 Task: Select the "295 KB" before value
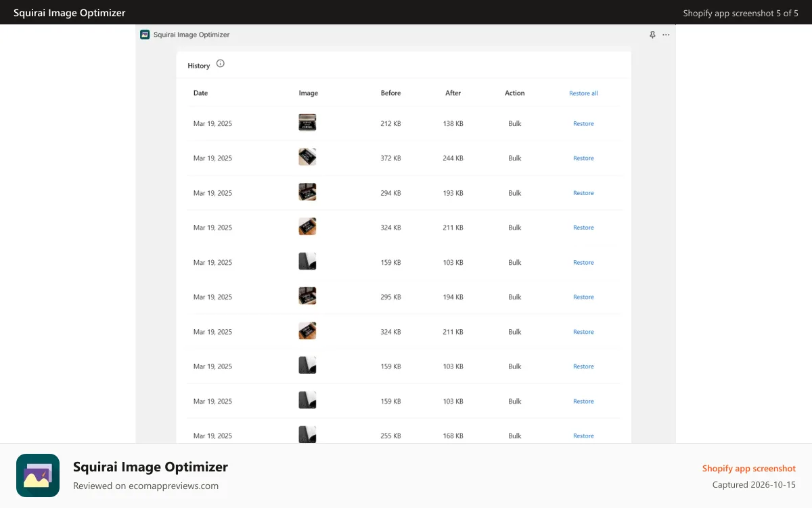click(x=390, y=297)
